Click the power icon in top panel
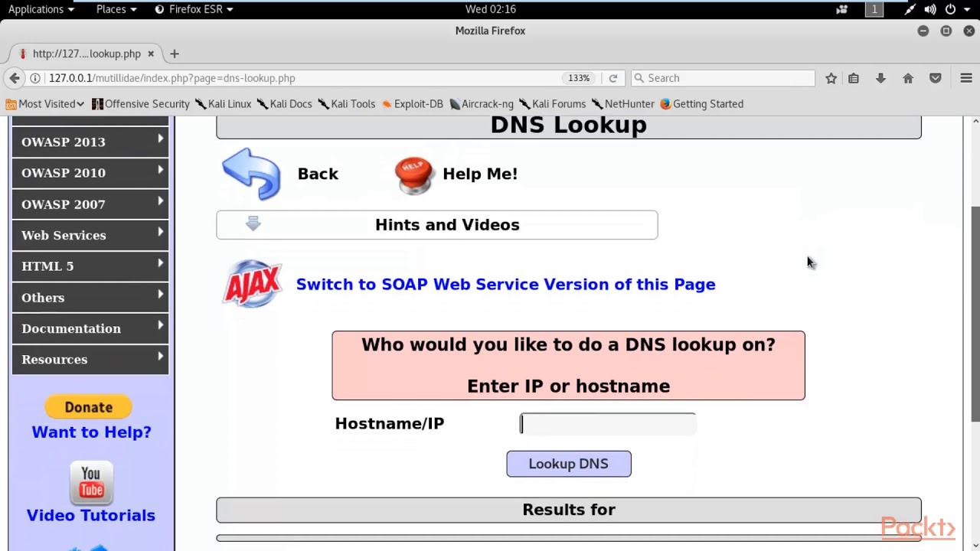 tap(950, 9)
